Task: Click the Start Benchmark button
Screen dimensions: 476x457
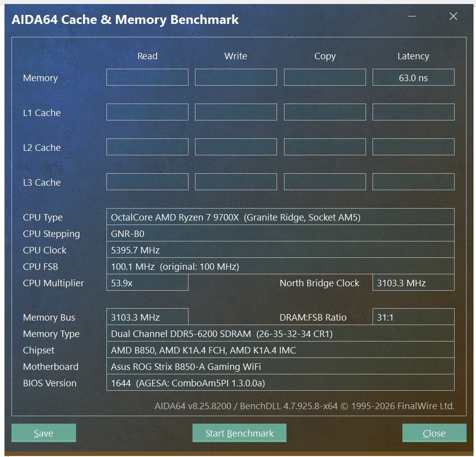Action: [x=239, y=433]
